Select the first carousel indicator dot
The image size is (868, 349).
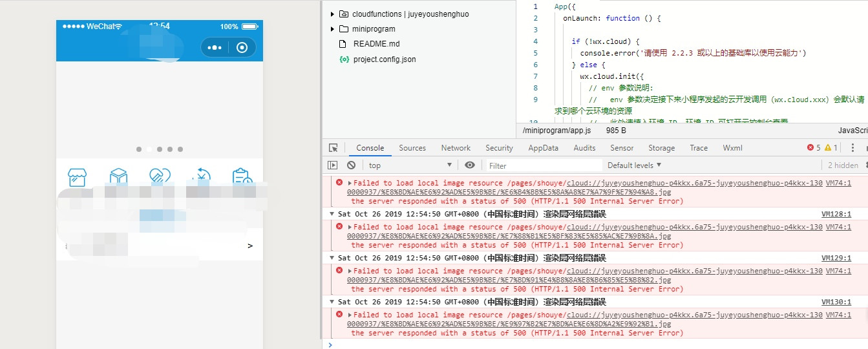click(139, 149)
